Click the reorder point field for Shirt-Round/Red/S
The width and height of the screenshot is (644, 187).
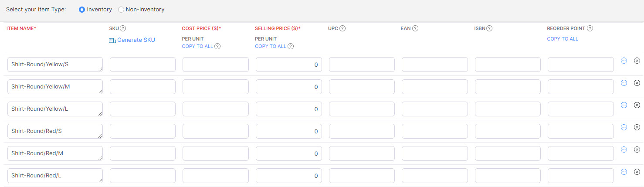coord(581,131)
